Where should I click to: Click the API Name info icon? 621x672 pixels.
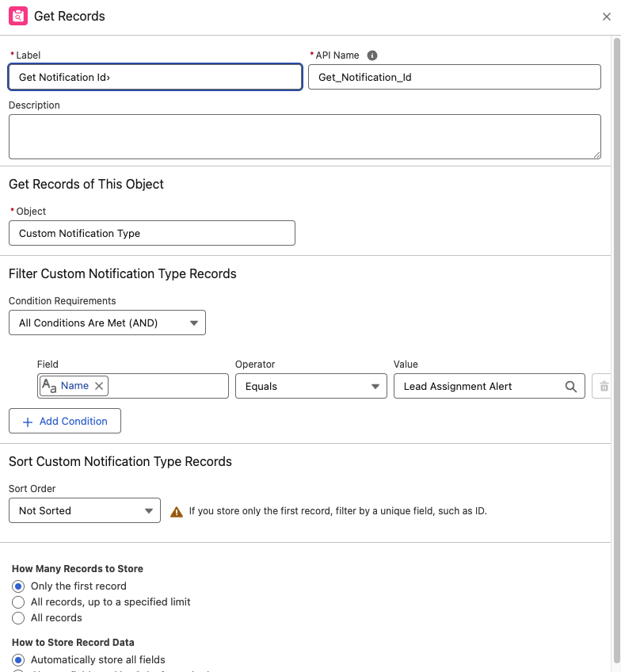pos(372,55)
